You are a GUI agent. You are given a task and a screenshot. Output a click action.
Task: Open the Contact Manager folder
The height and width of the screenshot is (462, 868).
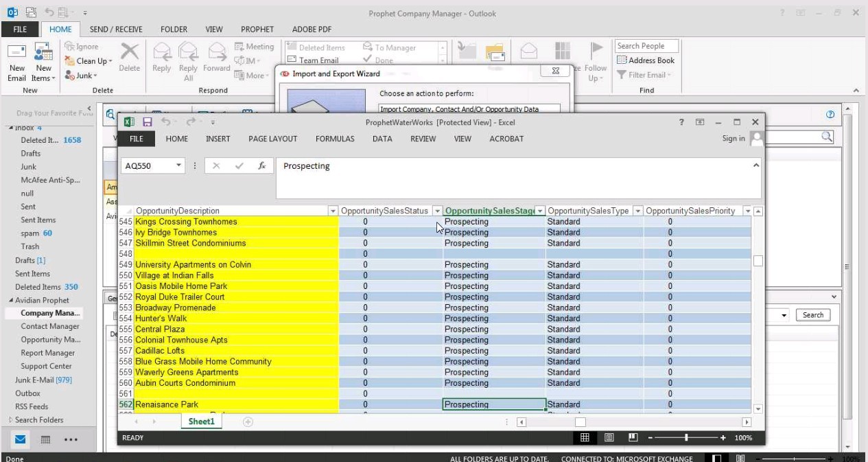[50, 327]
